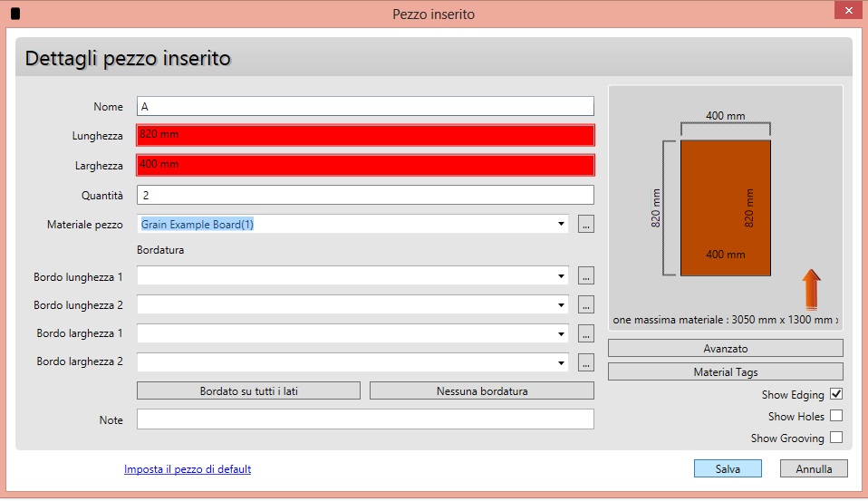Expand the Bordo larghezza 2 dropdown
Viewport: 868px width, 501px height.
pos(561,362)
